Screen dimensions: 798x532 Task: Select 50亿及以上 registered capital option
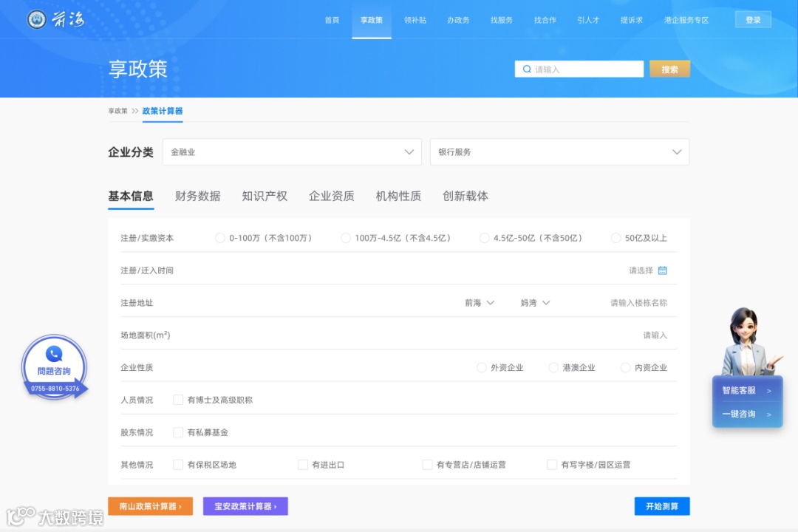coord(615,238)
